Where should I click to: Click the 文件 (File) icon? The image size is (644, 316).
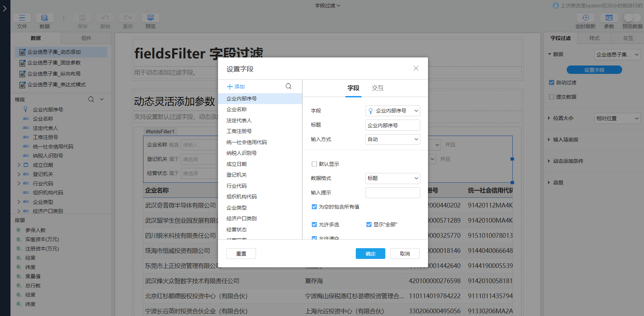click(x=22, y=20)
